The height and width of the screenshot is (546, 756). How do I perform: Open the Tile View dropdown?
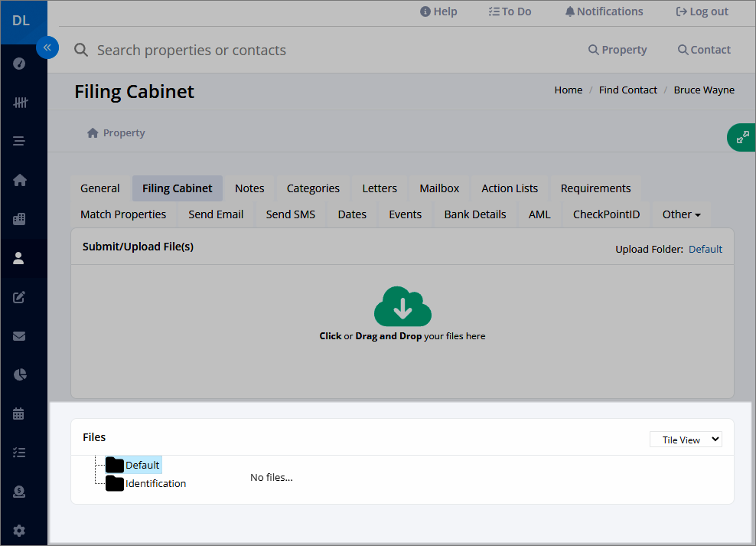coord(686,440)
